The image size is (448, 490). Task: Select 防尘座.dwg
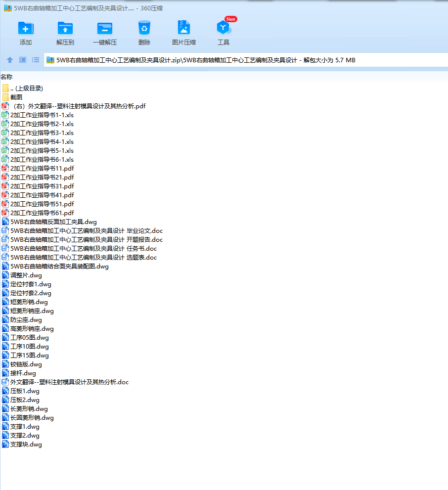(x=22, y=320)
